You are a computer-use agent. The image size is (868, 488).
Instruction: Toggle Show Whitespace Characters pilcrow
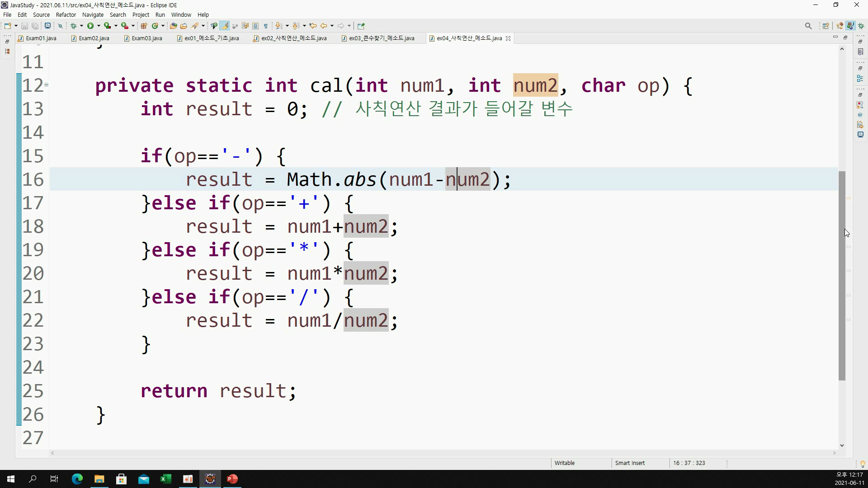point(266,26)
